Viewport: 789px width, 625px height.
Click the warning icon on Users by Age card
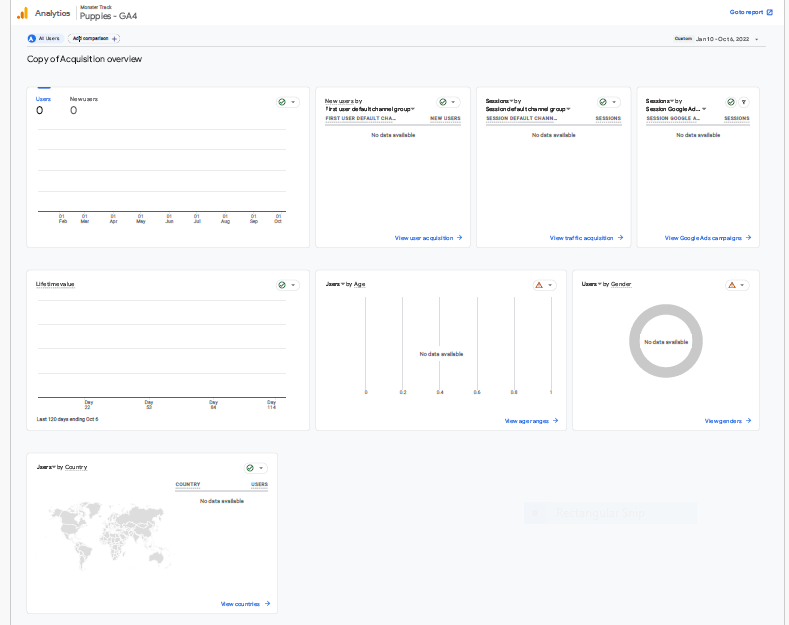tap(539, 285)
